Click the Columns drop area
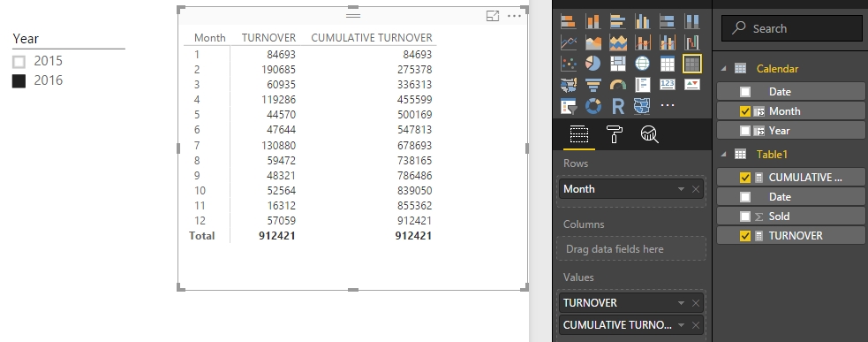The height and width of the screenshot is (342, 868). point(631,249)
